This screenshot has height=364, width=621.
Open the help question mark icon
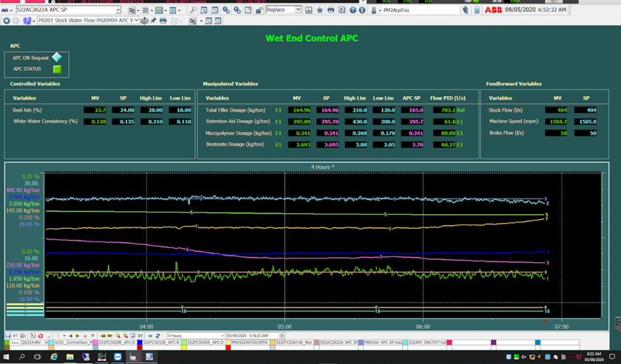[x=353, y=10]
